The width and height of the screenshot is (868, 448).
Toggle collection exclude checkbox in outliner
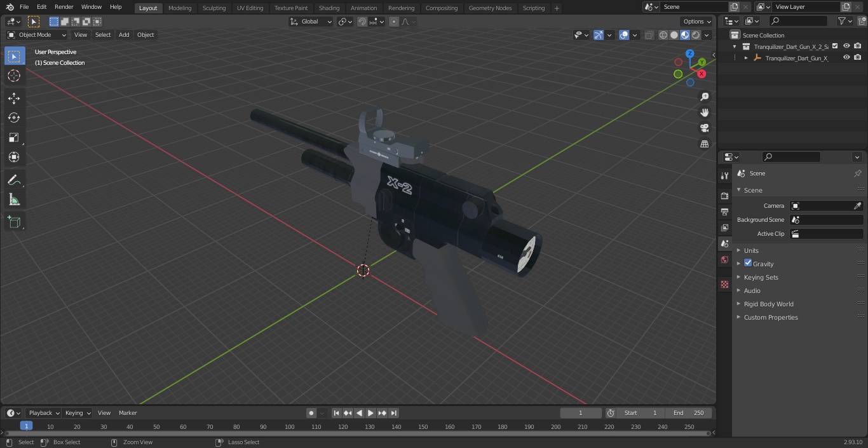click(x=835, y=46)
